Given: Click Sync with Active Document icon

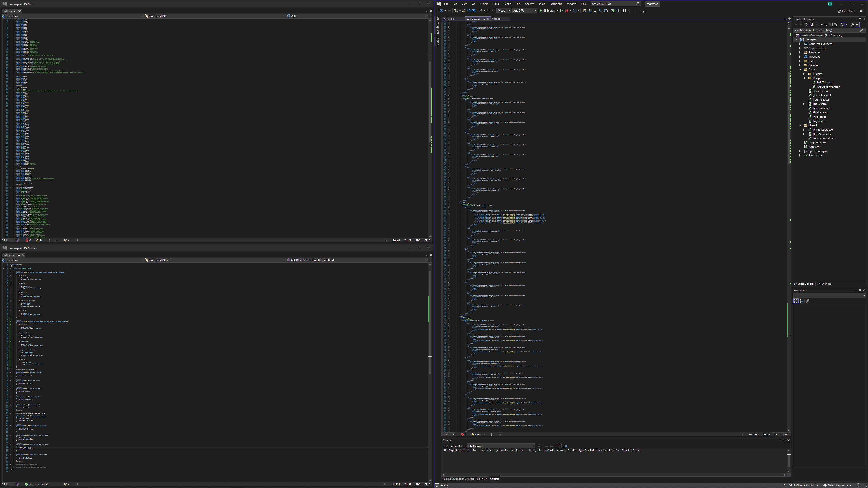Looking at the screenshot, I should 826,25.
